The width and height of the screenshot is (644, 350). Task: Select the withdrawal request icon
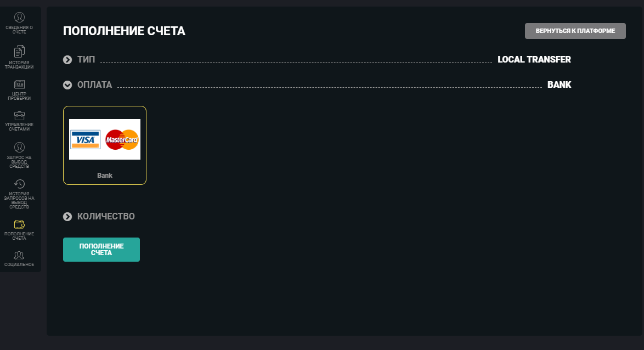[x=19, y=147]
